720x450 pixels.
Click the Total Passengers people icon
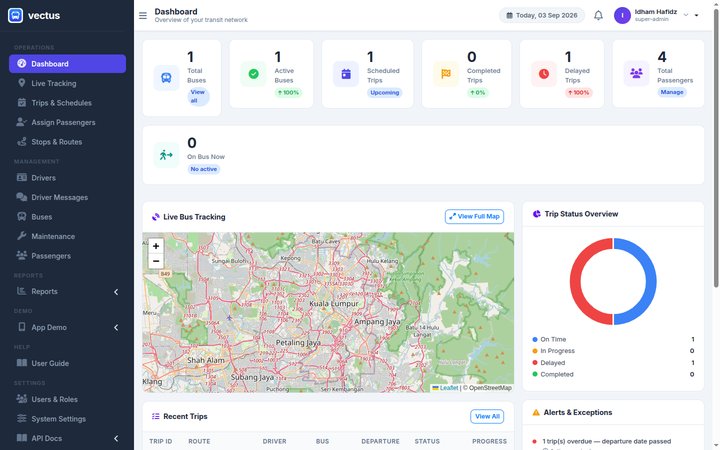(636, 73)
